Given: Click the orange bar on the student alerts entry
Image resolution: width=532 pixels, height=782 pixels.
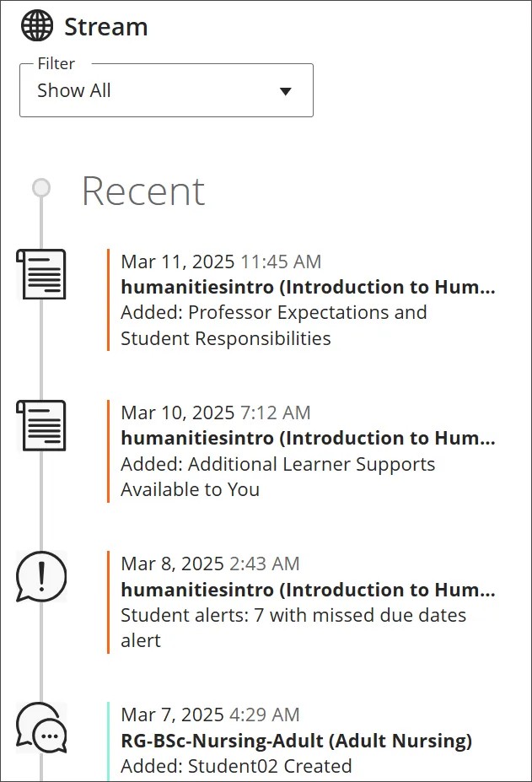Looking at the screenshot, I should pyautogui.click(x=107, y=601).
